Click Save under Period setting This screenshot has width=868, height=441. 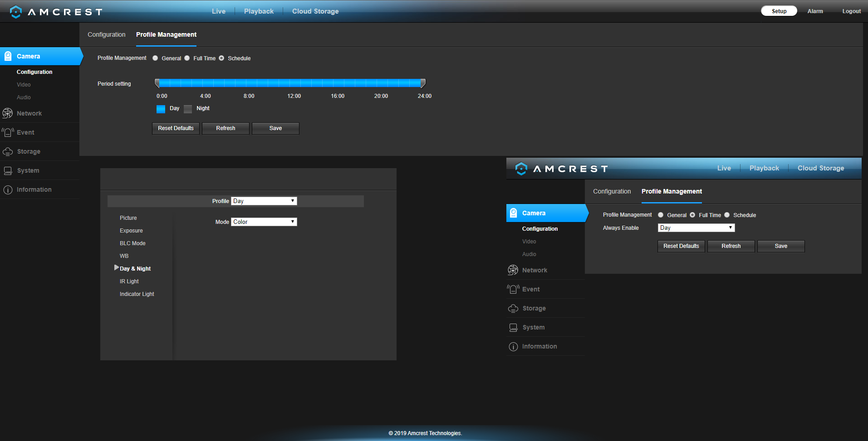click(x=275, y=128)
